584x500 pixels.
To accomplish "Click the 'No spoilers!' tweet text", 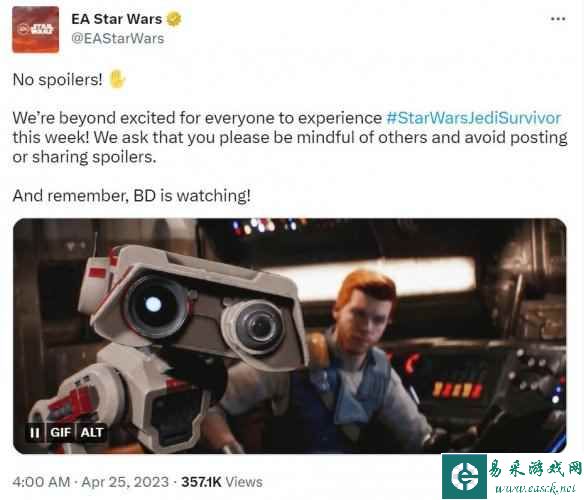I will 58,80.
